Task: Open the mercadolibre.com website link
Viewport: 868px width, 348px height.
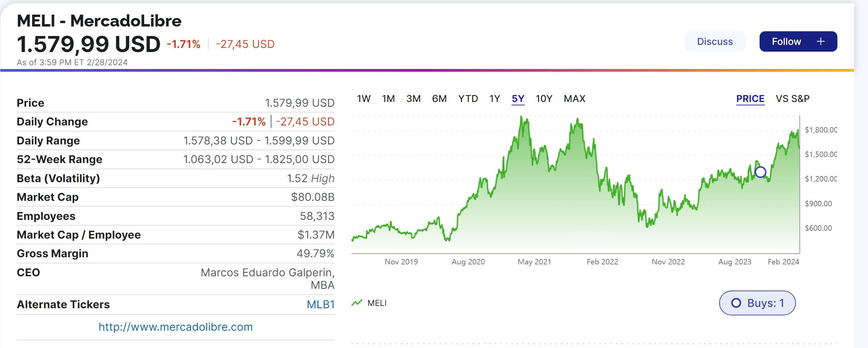Action: (x=176, y=327)
